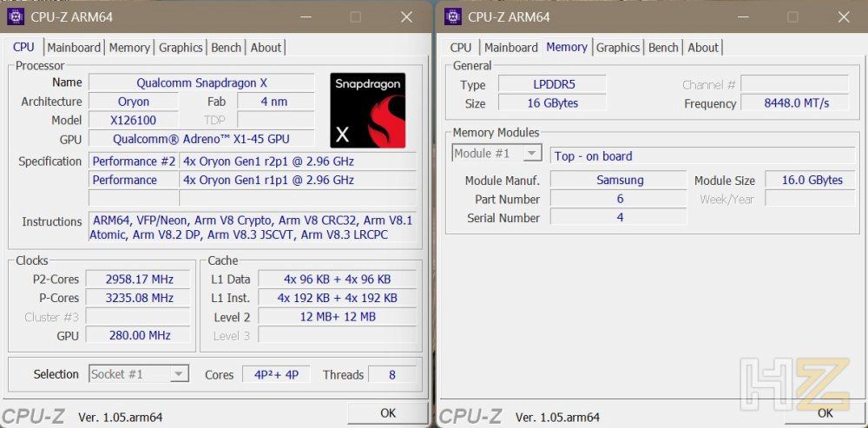Screen dimensions: 868x428
Task: Click the Cores 4P²+ 4P value
Action: (x=276, y=374)
